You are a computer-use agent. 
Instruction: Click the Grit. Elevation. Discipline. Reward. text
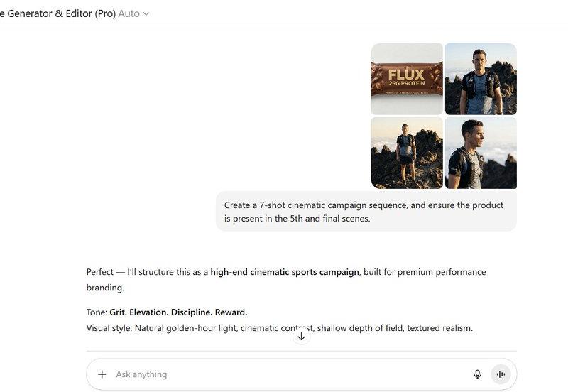click(178, 312)
